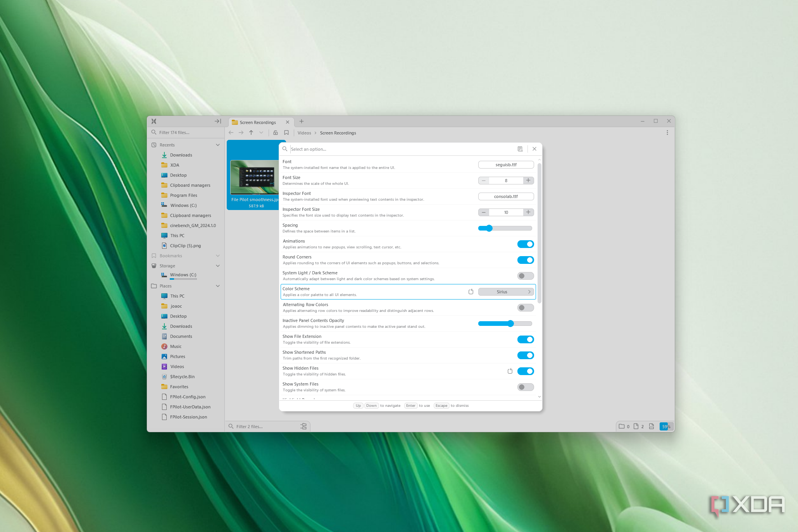The width and height of the screenshot is (798, 532).
Task: Decrease the Inspector Font Size
Action: [x=484, y=212]
